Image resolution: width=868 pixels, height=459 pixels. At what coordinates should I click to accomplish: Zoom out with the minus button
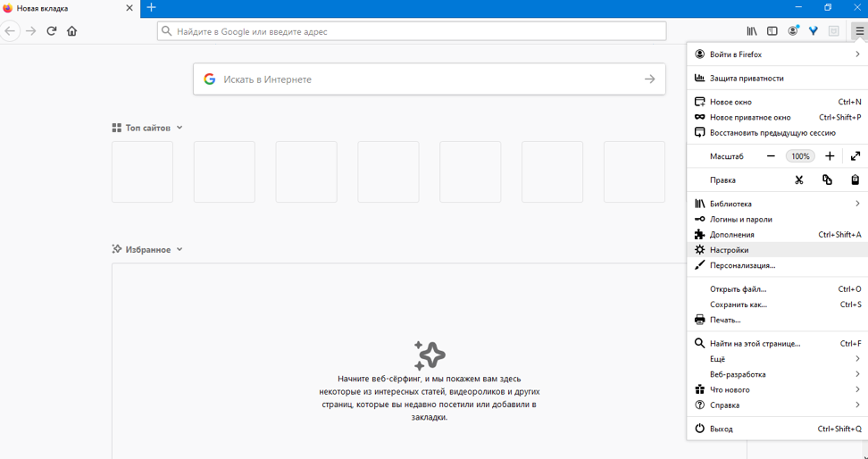(x=771, y=156)
